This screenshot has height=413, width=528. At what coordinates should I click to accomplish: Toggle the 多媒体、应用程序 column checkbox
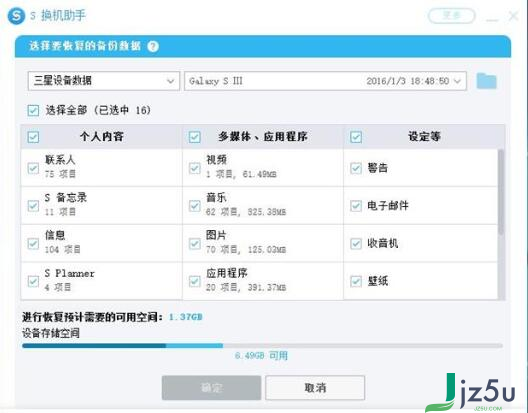[195, 137]
